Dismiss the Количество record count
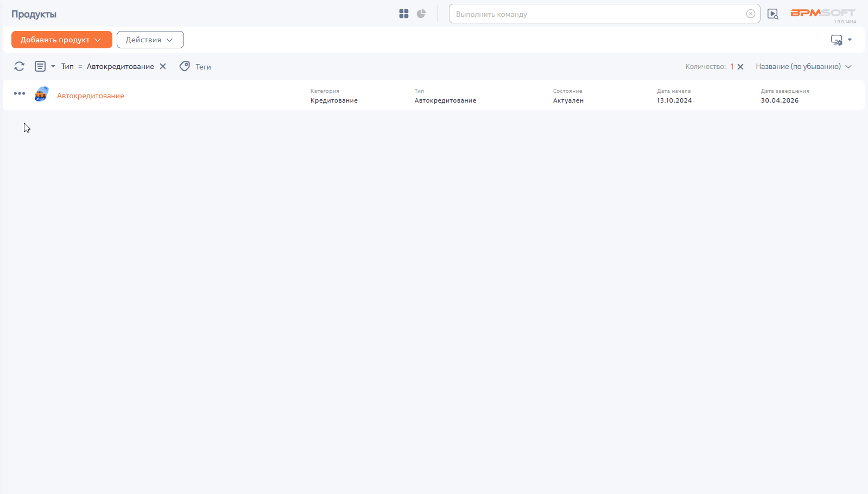This screenshot has height=494, width=868. pyautogui.click(x=740, y=67)
